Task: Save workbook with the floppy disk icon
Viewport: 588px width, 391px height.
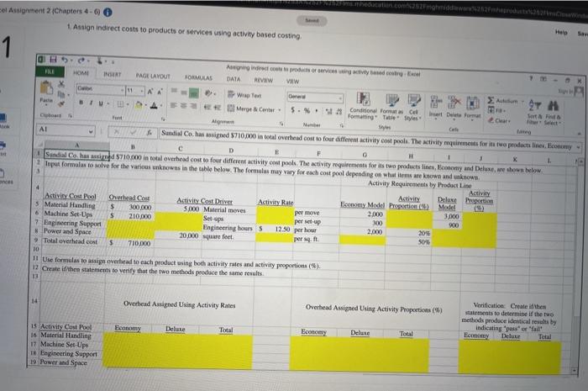Action: click(53, 59)
